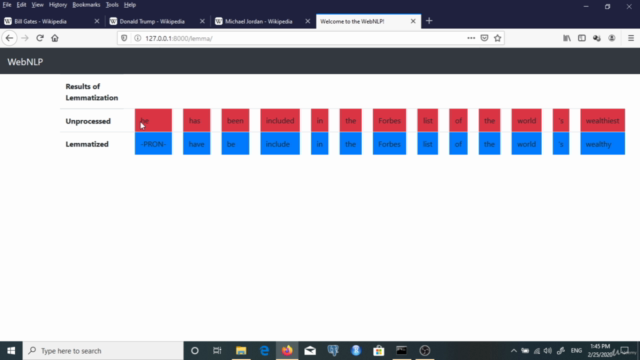Viewport: 640px width, 360px height.
Task: Close the Michael Jordan Wikipedia tab
Action: point(308,21)
